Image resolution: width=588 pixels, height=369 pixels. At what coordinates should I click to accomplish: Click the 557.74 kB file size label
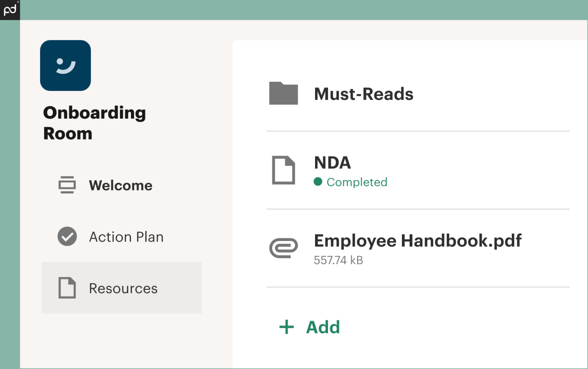point(338,260)
